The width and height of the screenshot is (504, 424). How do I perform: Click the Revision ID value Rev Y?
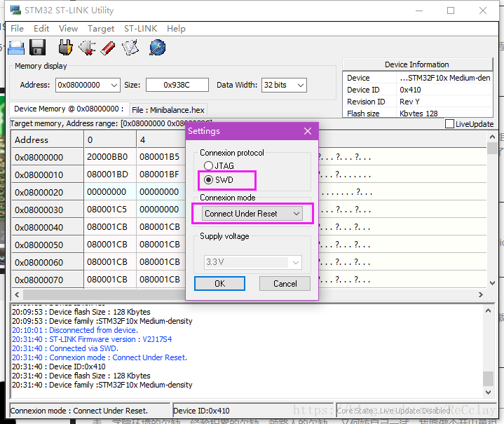(409, 102)
